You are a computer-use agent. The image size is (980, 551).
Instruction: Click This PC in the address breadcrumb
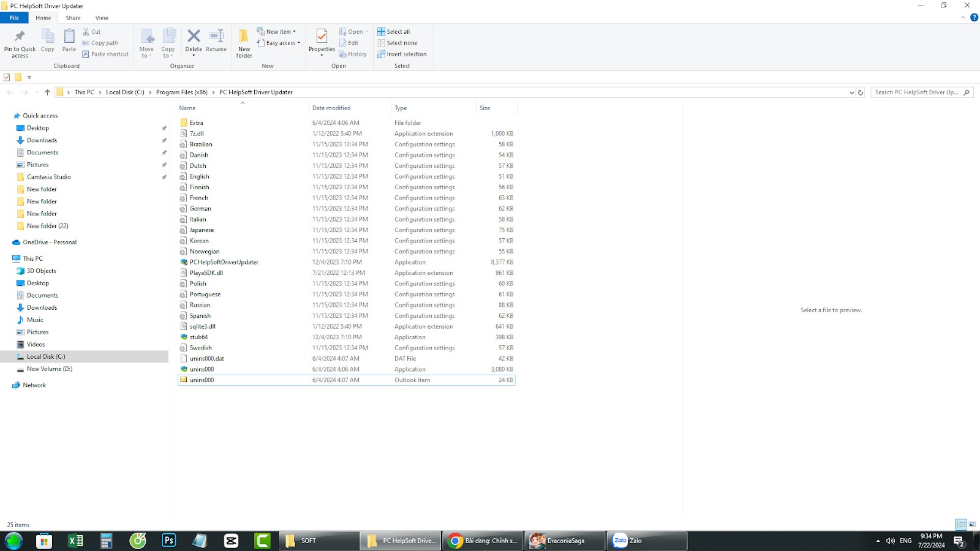tap(85, 92)
